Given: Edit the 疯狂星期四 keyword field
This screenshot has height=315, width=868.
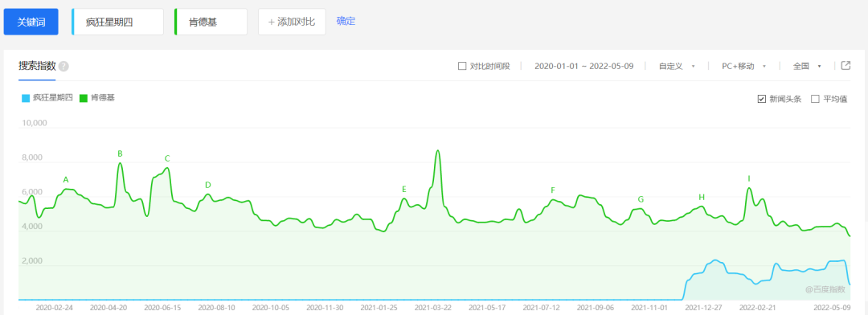Looking at the screenshot, I should (x=118, y=22).
